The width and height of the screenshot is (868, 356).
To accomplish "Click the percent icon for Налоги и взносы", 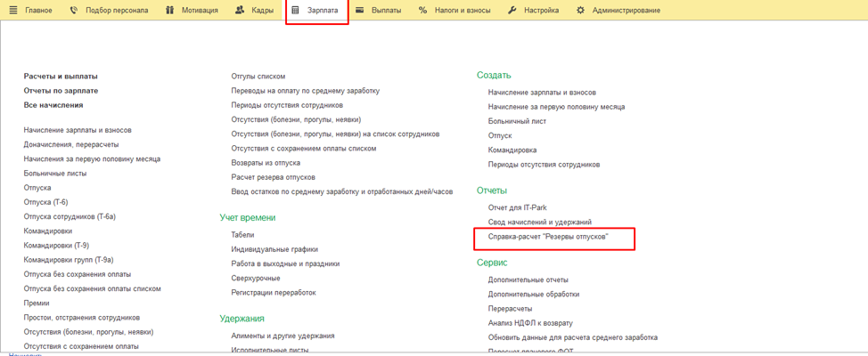I will 422,11.
